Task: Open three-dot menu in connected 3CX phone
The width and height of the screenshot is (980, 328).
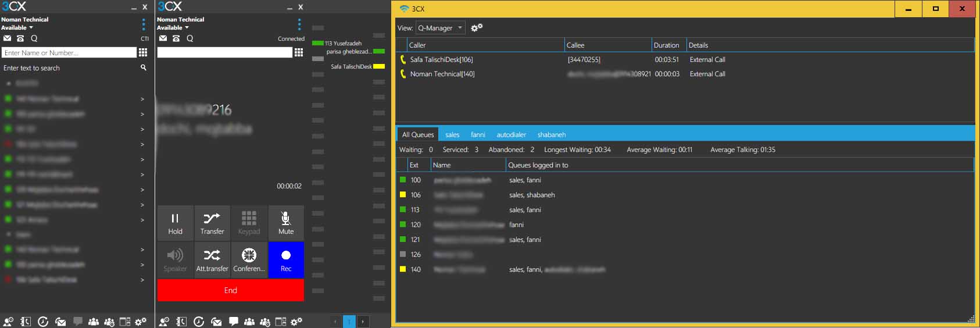Action: click(299, 24)
